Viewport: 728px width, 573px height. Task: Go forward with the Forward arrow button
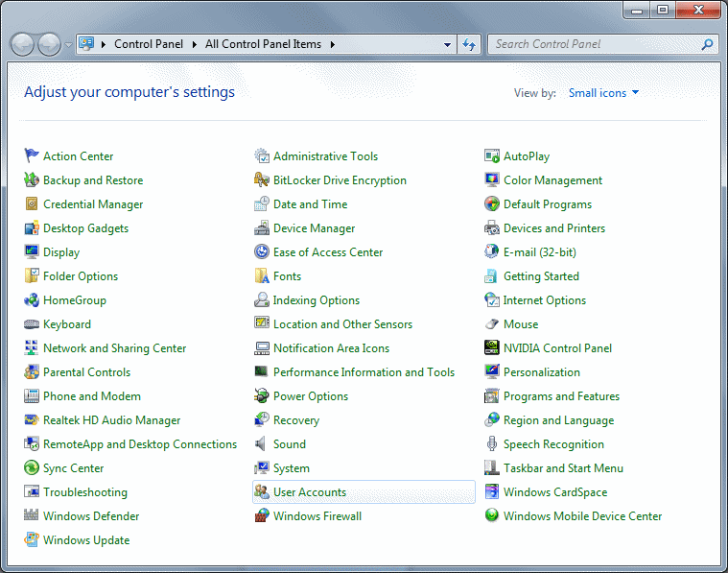point(49,44)
